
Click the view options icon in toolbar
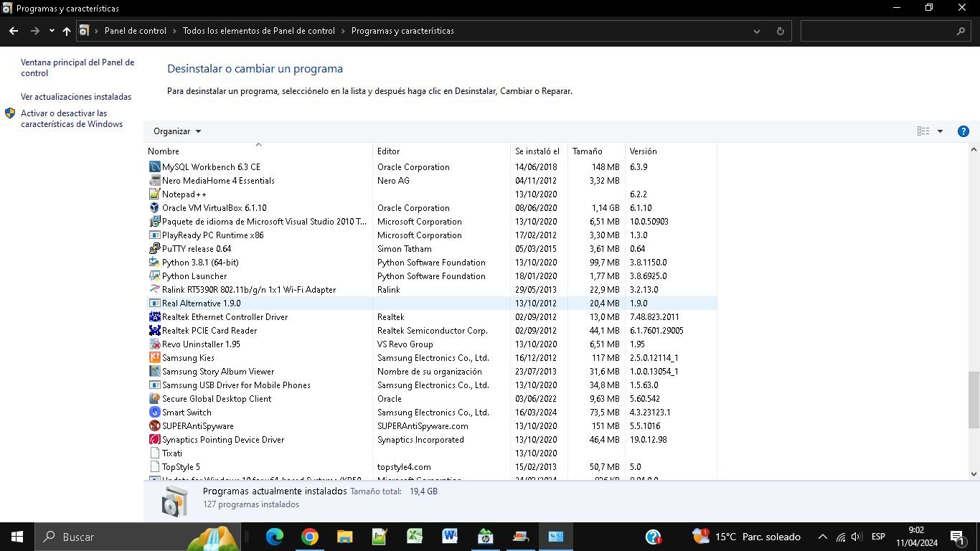923,131
